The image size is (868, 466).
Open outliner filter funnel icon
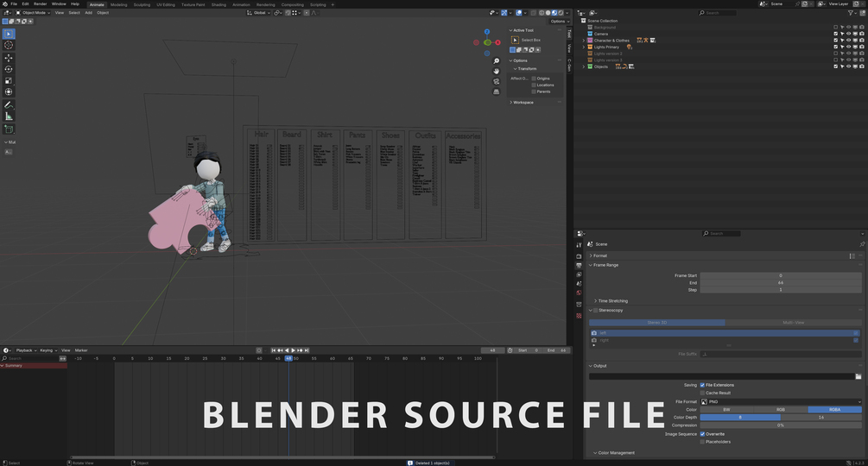[x=851, y=13]
